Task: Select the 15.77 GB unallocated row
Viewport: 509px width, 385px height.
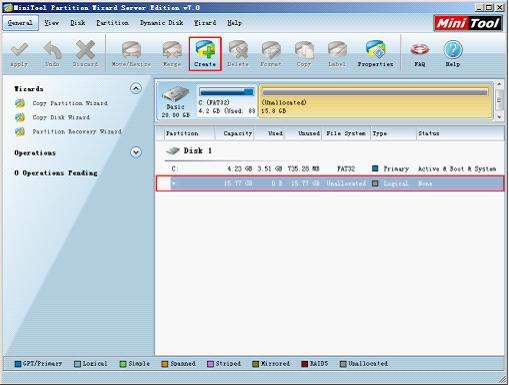Action: [x=330, y=183]
